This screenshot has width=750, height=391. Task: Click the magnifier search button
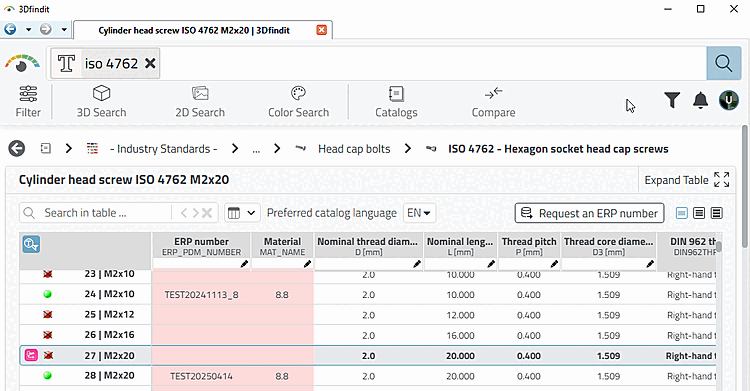(x=724, y=63)
